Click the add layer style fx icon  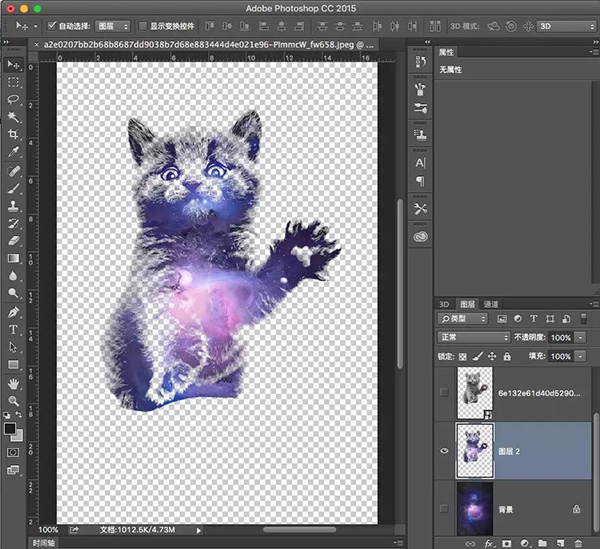[x=490, y=543]
